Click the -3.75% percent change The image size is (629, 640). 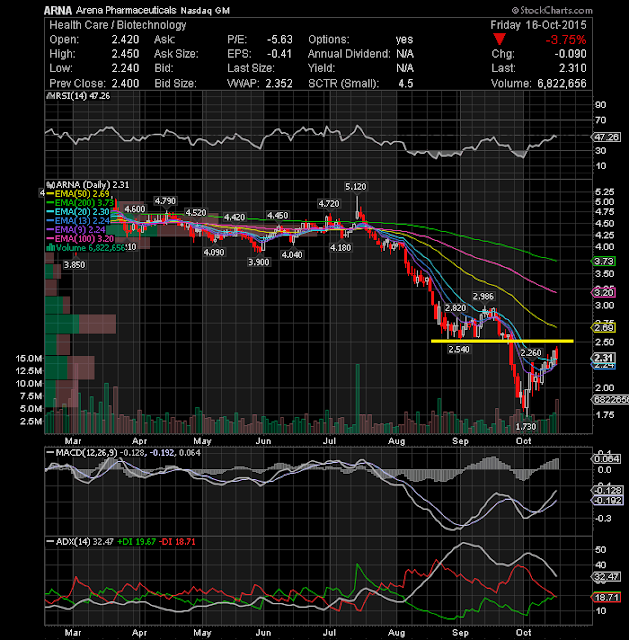(x=566, y=40)
